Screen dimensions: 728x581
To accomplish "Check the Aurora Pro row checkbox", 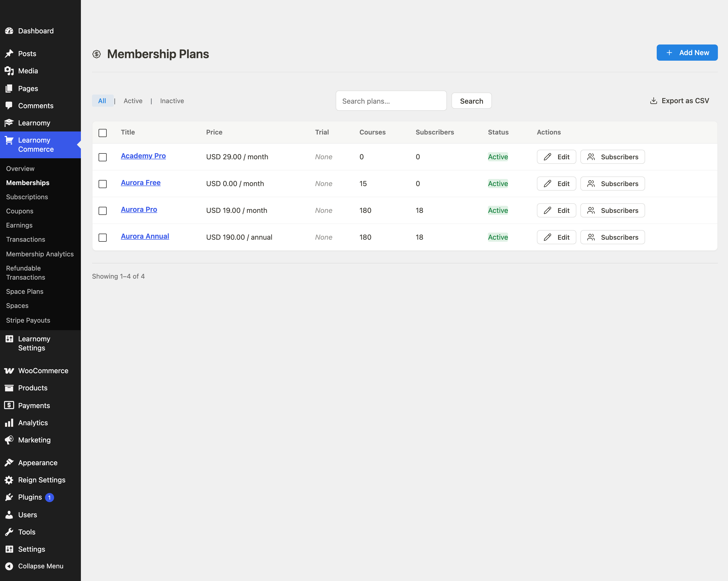I will click(x=103, y=211).
